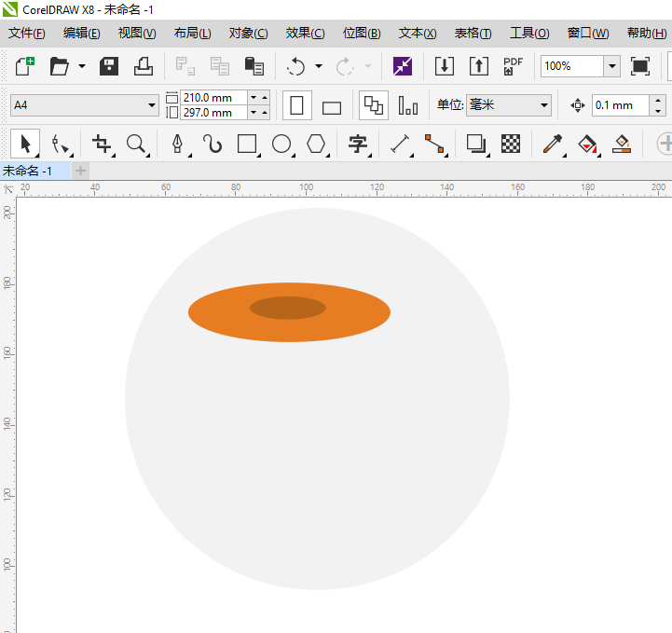Image resolution: width=672 pixels, height=633 pixels.
Task: Click the orange ellipse on canvas
Action: (x=214, y=312)
